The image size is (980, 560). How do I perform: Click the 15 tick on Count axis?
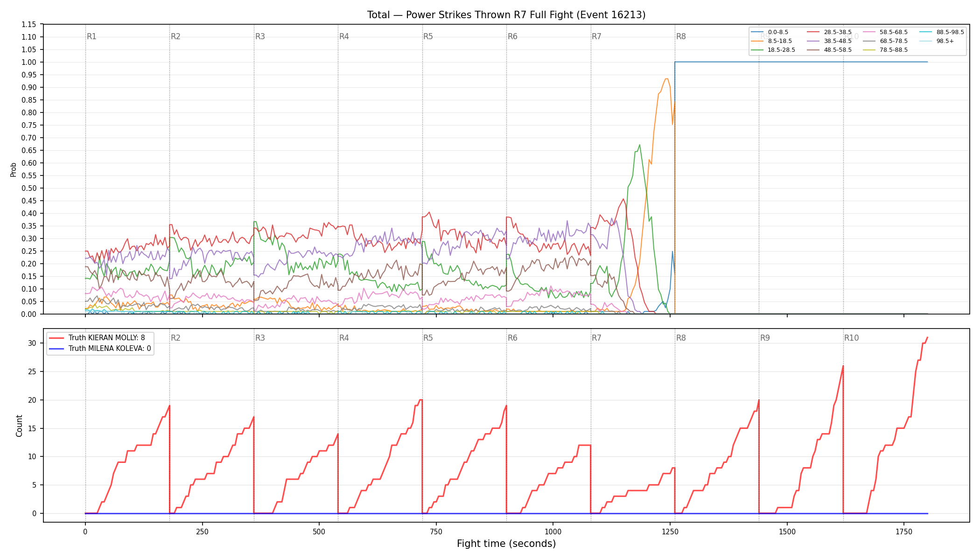32,428
